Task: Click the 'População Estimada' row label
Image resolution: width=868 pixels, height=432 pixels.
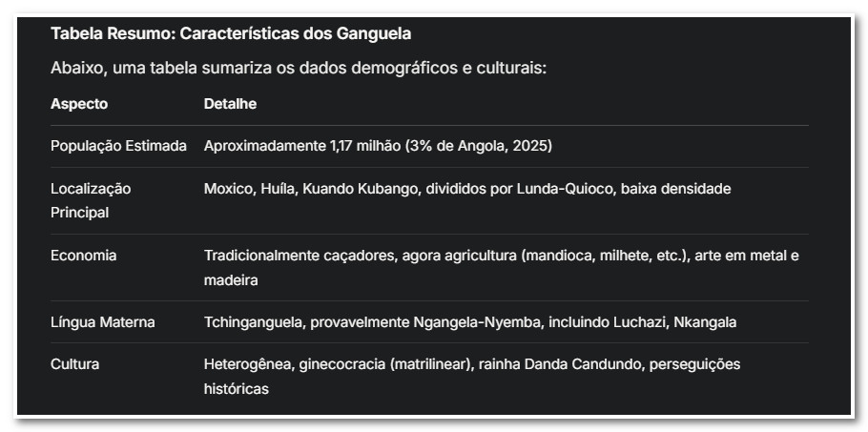Action: click(x=118, y=146)
